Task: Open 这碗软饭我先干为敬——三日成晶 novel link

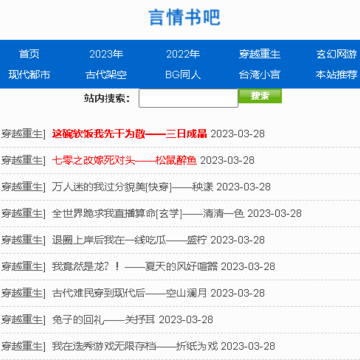Action: tap(129, 134)
